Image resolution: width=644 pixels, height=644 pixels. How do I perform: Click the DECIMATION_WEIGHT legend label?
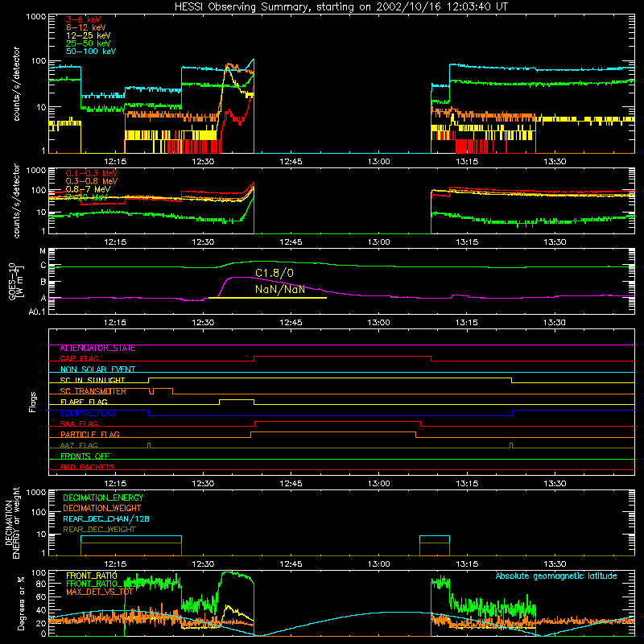point(102,508)
